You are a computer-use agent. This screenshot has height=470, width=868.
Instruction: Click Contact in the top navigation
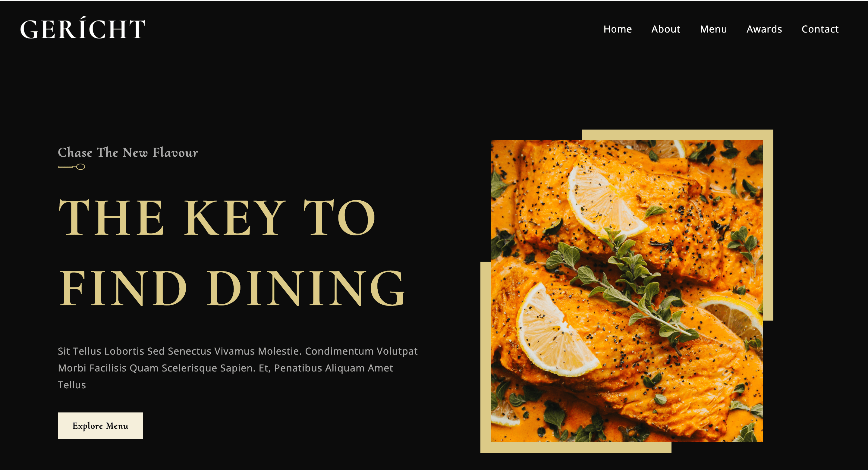click(820, 29)
